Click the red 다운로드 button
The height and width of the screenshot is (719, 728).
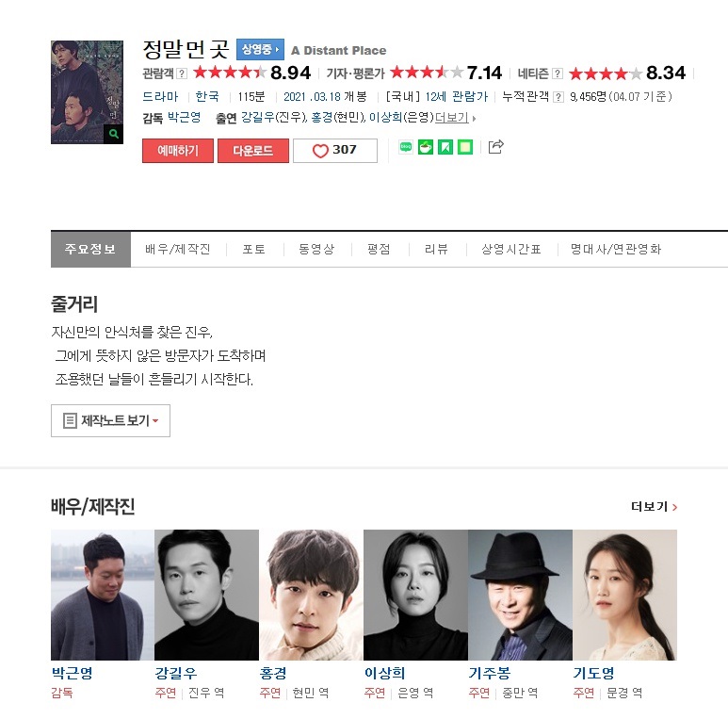pyautogui.click(x=253, y=151)
